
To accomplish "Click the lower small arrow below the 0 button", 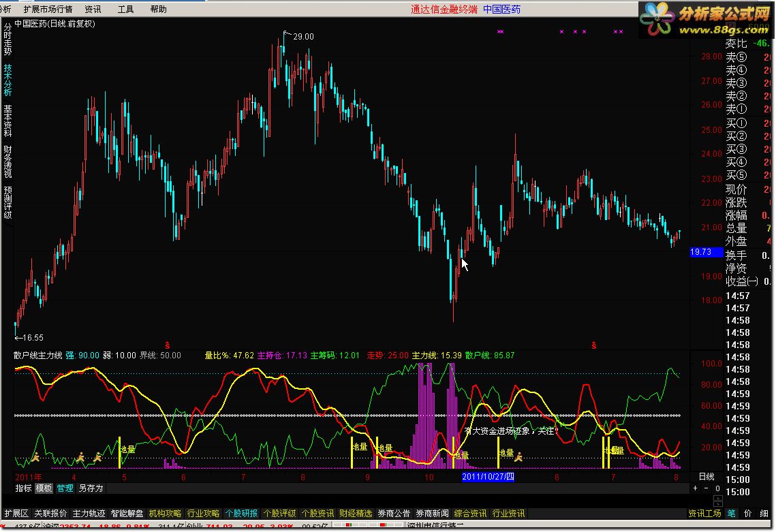I will (x=717, y=503).
